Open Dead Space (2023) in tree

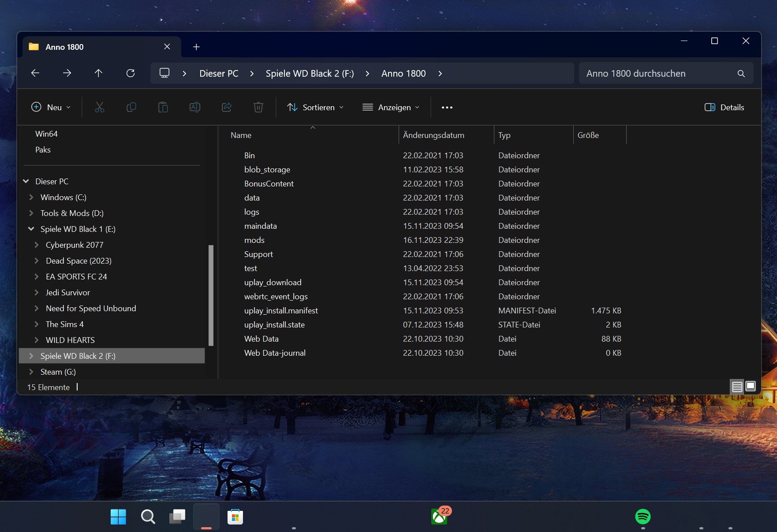pos(78,260)
